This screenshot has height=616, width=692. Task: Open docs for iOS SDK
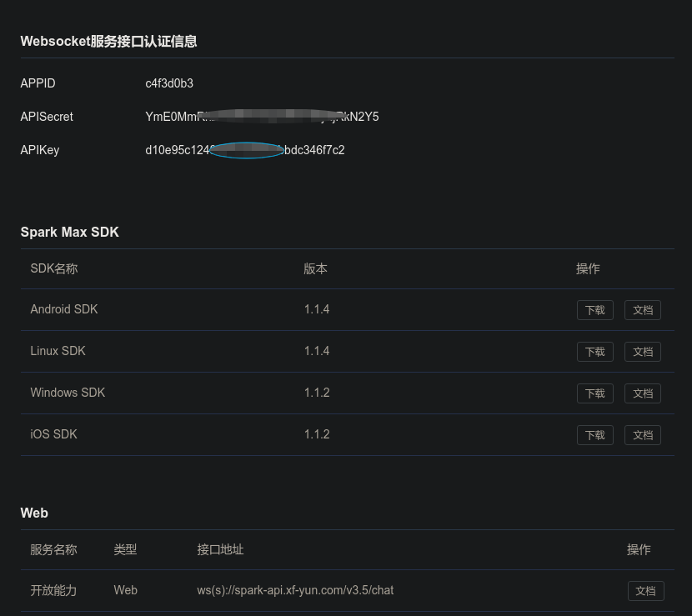pyautogui.click(x=643, y=435)
